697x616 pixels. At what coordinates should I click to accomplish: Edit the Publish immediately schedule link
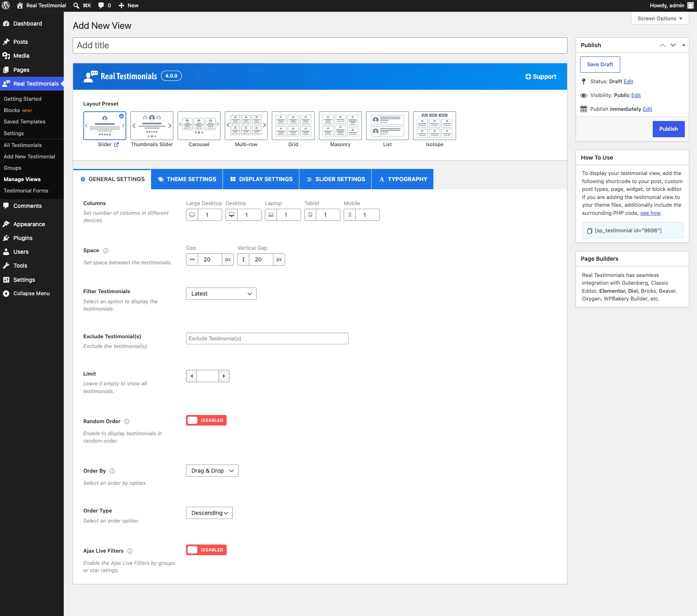click(x=647, y=109)
